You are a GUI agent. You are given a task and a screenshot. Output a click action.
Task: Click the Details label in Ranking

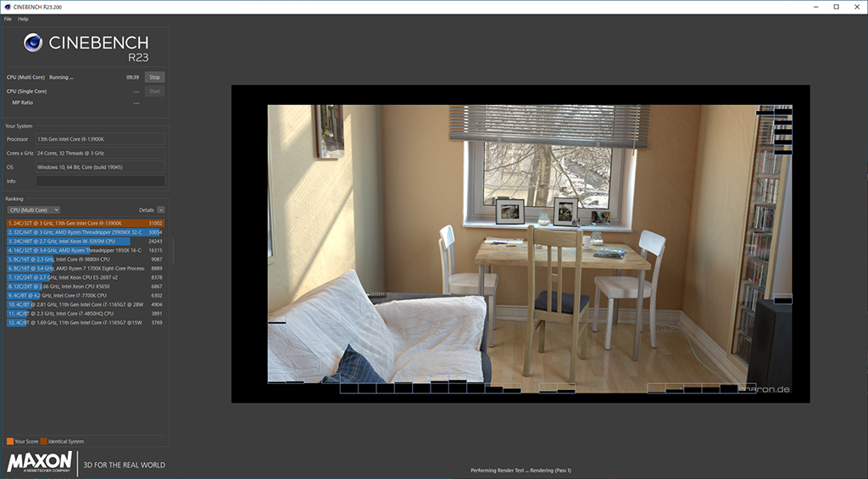click(x=146, y=210)
